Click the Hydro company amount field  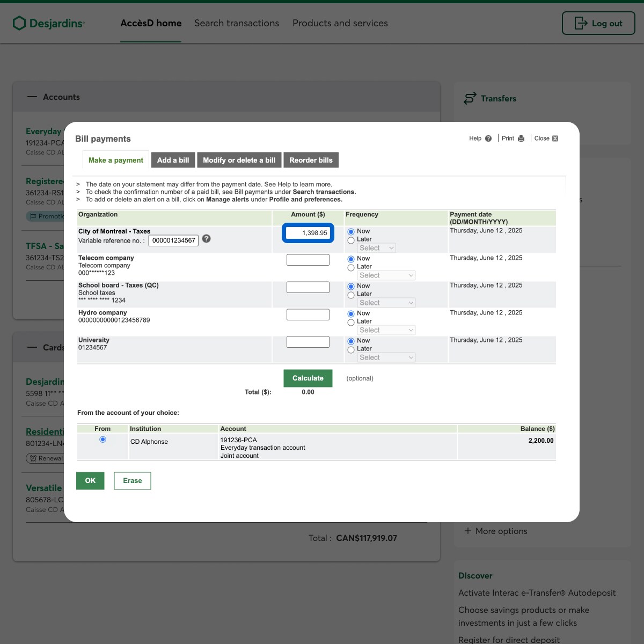(308, 314)
